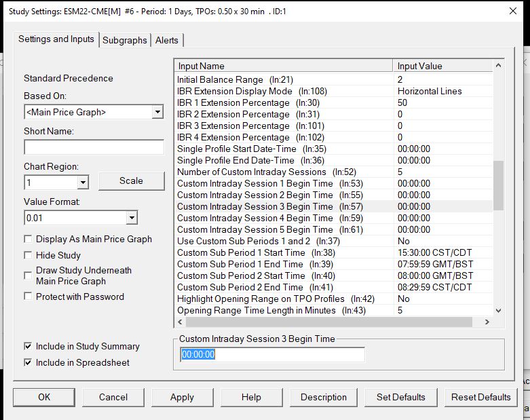Enable Protect with Password checkbox
The width and height of the screenshot is (530, 420).
pyautogui.click(x=28, y=297)
